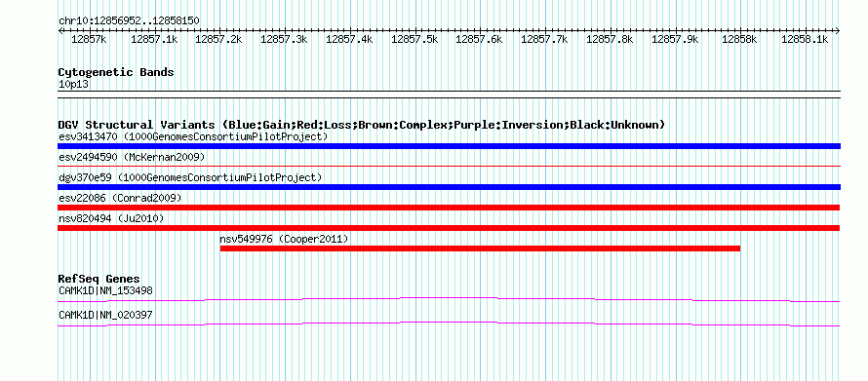Click the CAMK1D|NM_020397 gene label
868x381 pixels.
(x=105, y=315)
